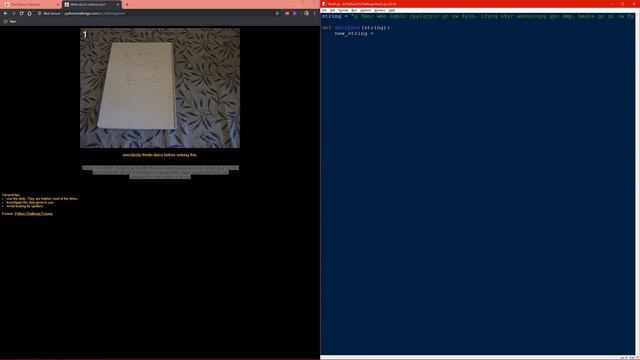The width and height of the screenshot is (640, 360).
Task: Focus the Chrome address bar URL
Action: pos(95,13)
